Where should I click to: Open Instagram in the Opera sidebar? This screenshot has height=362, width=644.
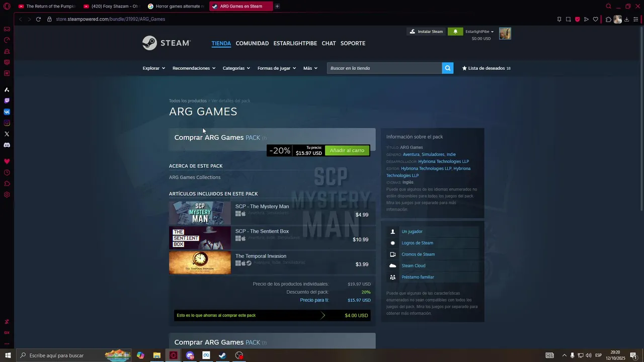tap(7, 123)
